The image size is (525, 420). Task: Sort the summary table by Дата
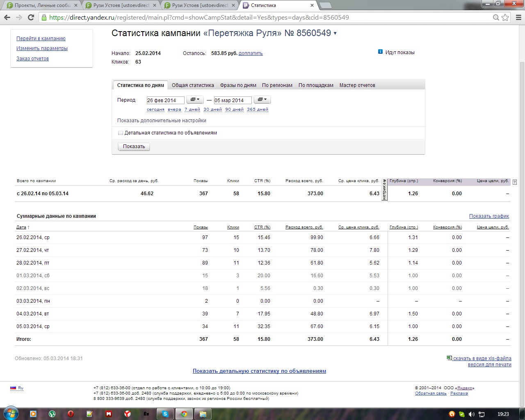click(21, 227)
